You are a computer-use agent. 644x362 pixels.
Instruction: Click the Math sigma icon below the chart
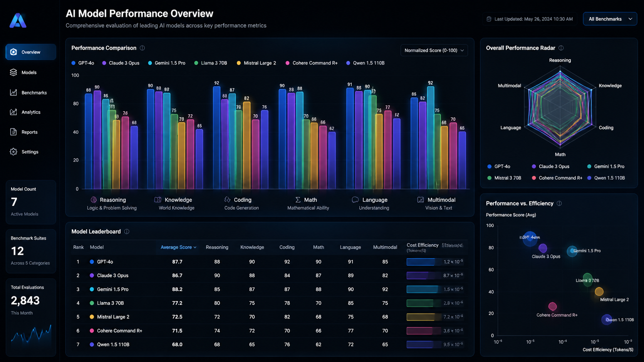point(298,200)
